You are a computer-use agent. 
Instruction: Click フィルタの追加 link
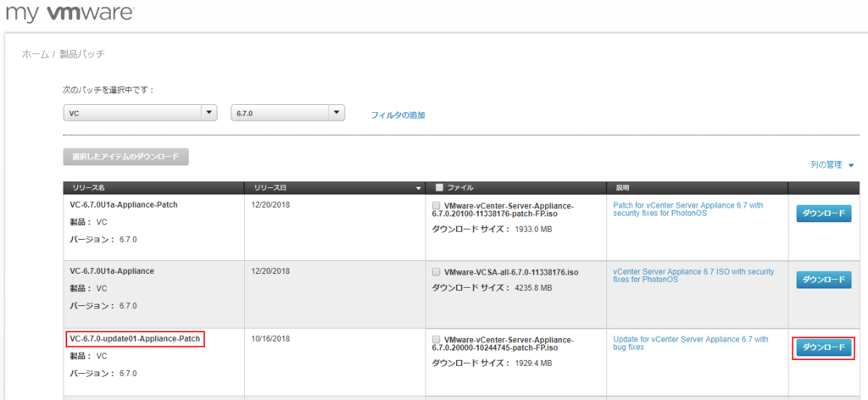398,115
